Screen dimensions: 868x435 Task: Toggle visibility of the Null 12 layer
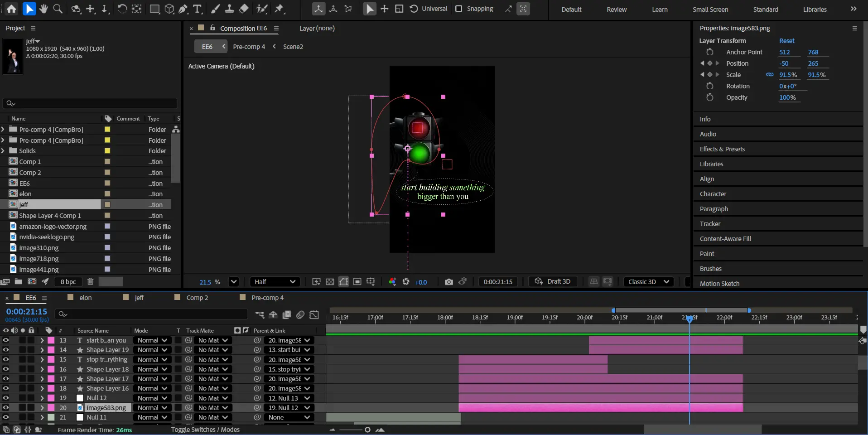[x=6, y=398]
